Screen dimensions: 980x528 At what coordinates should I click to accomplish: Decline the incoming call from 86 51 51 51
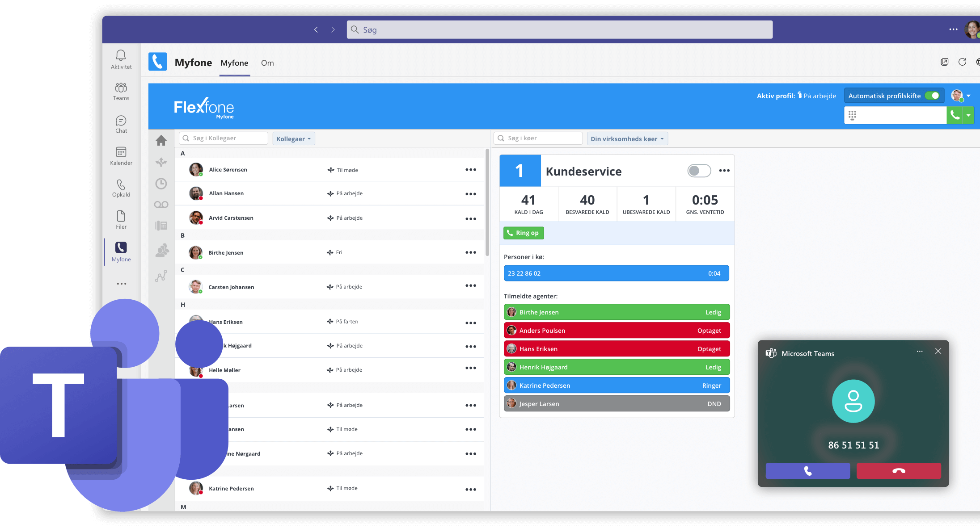click(900, 471)
